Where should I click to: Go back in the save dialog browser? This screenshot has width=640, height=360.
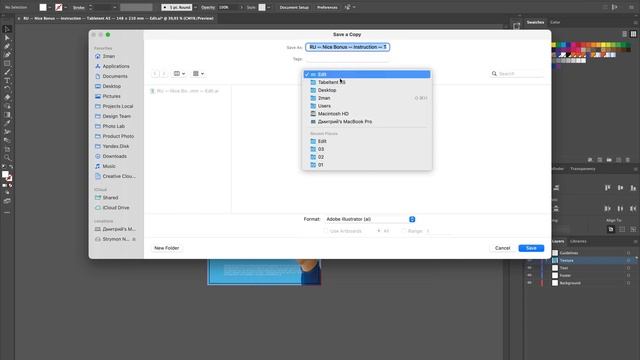tap(155, 74)
